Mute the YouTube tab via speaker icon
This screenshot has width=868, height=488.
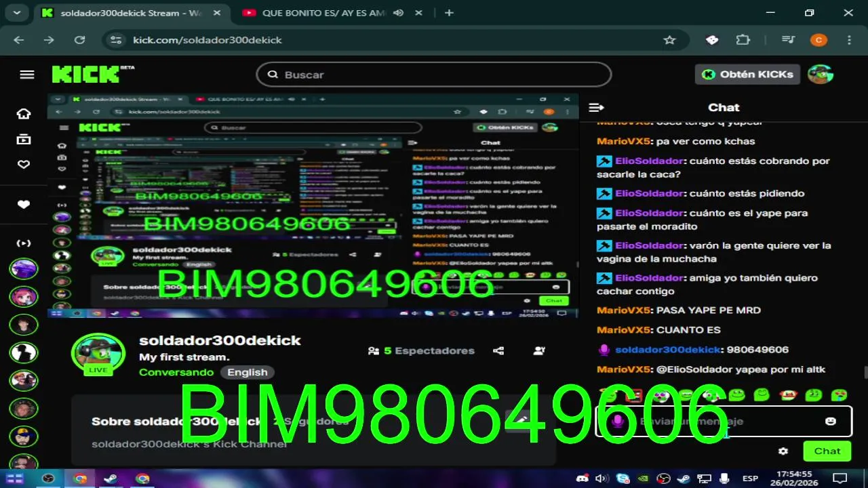coord(398,13)
